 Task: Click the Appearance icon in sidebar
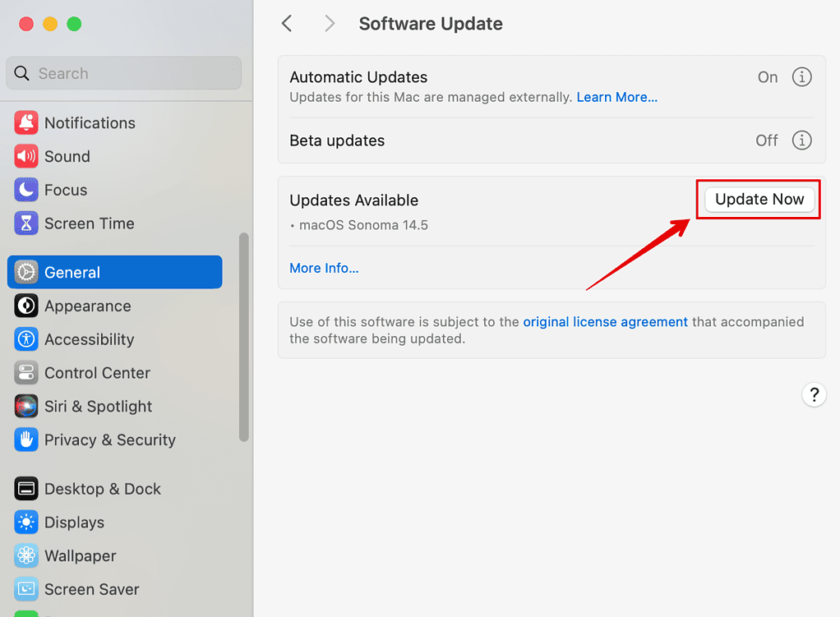[x=26, y=306]
